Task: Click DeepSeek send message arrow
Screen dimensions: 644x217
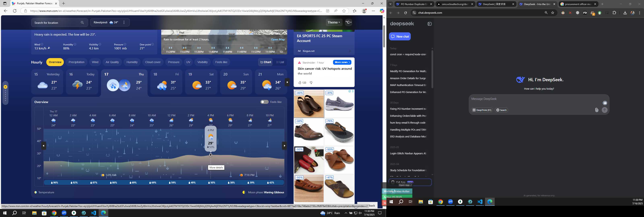Action: [x=605, y=110]
